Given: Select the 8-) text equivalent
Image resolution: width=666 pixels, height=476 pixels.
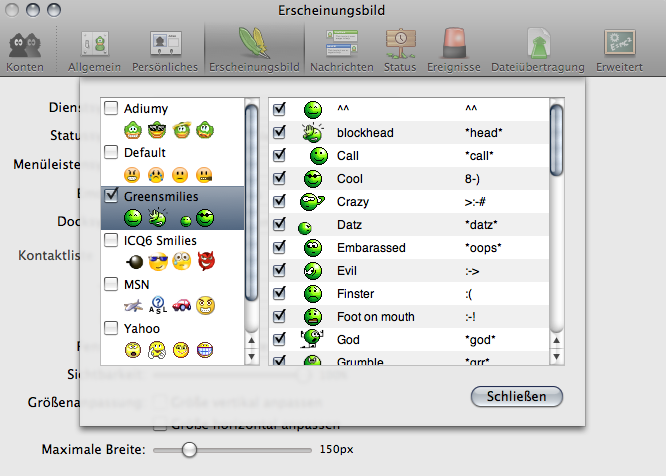Looking at the screenshot, I should (x=472, y=179).
